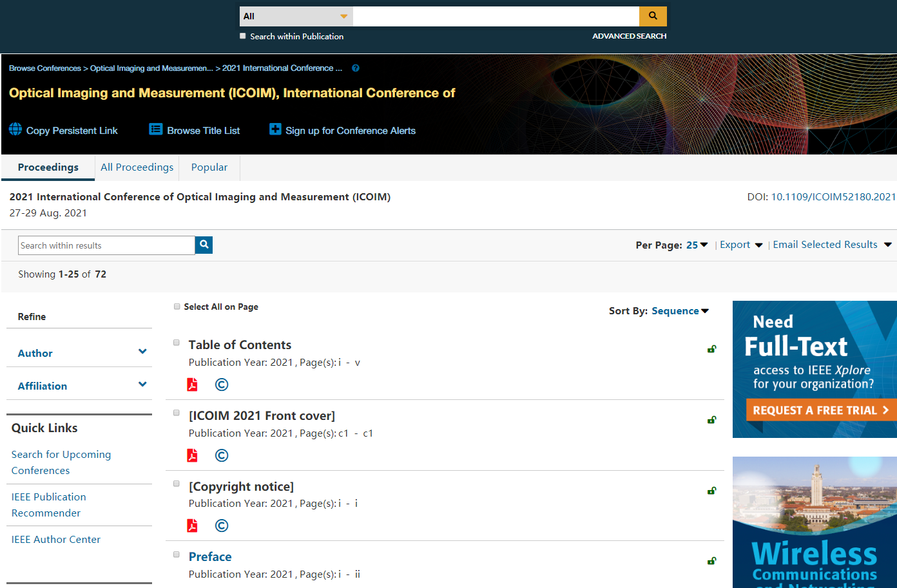Switch to the Proceedings tab
Screen dimensions: 897x588
48,167
